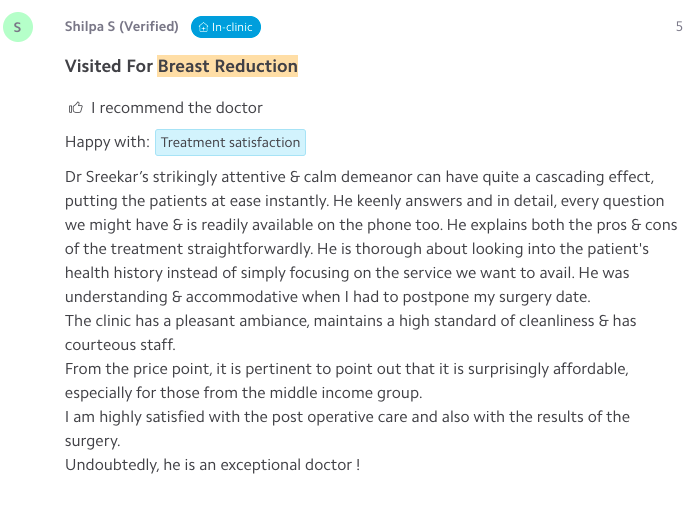Click "Undoubtedly, he is an exceptional doctor" line

[212, 464]
